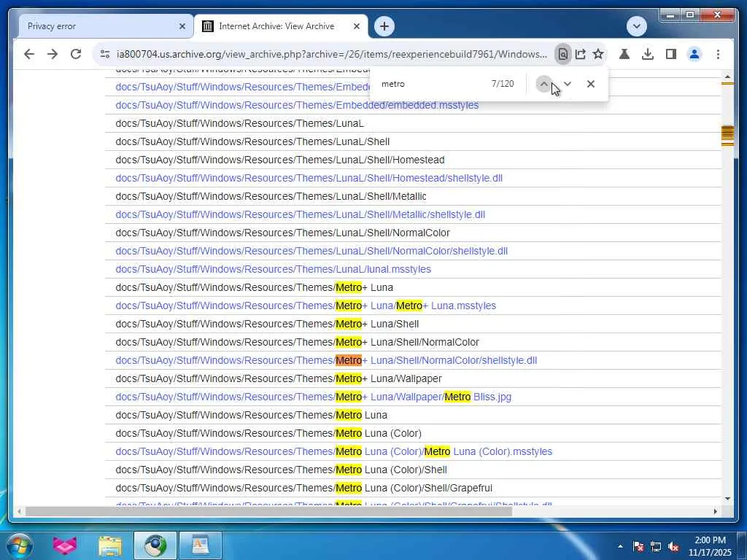This screenshot has height=560, width=747.
Task: View site information icon in address bar
Action: tap(105, 54)
